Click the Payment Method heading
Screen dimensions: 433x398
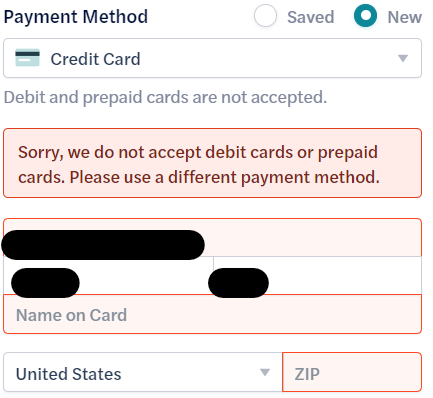click(x=76, y=17)
